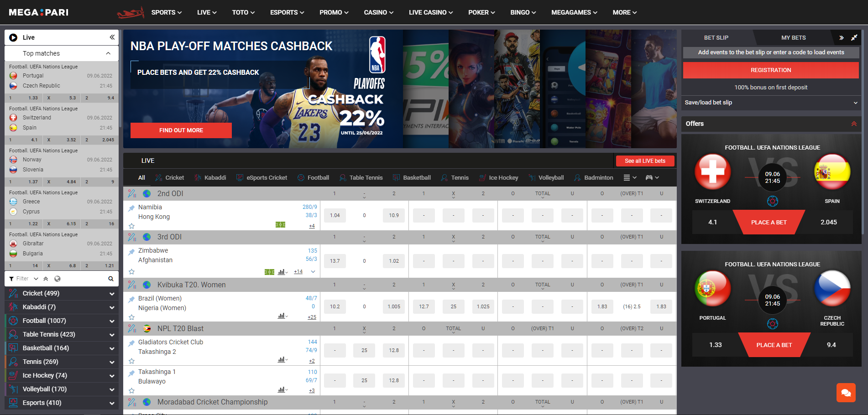The width and height of the screenshot is (868, 415).
Task: Open the SPORTS dropdown menu
Action: point(167,12)
